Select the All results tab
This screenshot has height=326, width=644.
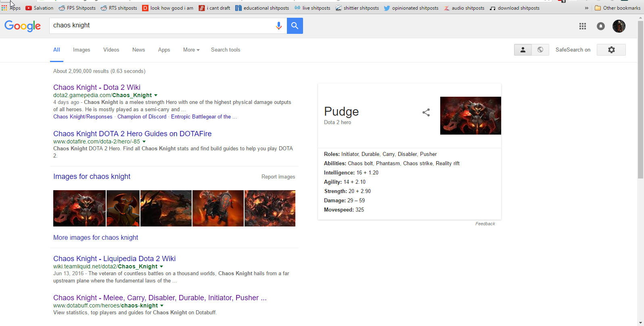point(56,50)
